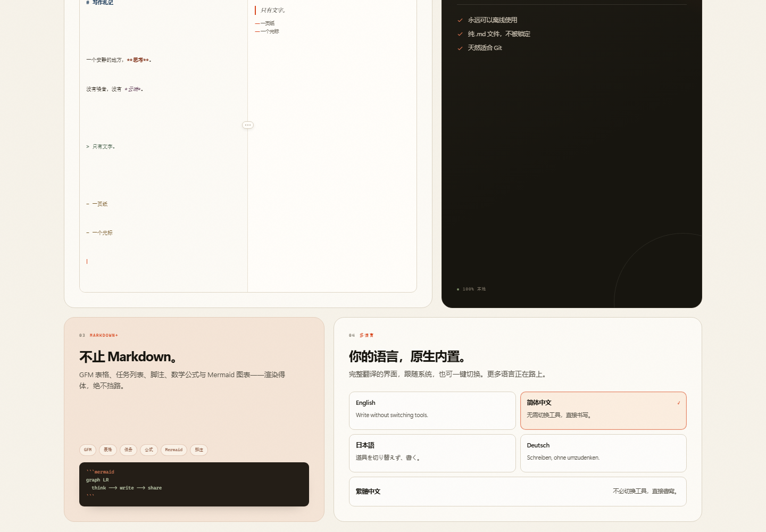
Task: Select the English language card
Action: (x=432, y=411)
